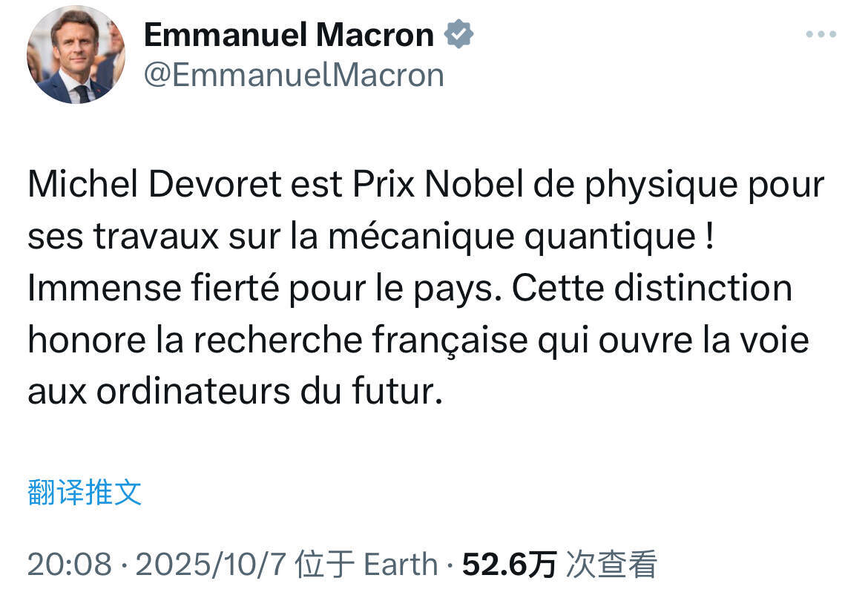868x598 pixels.
Task: Open the @EmmanuelMacron handle link
Action: (294, 75)
